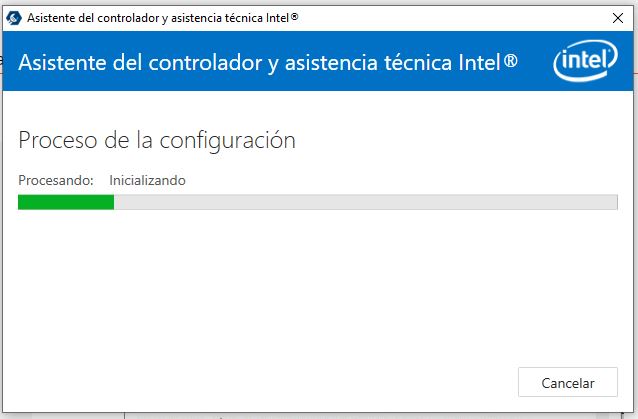Image resolution: width=638 pixels, height=419 pixels.
Task: Click the gray unfilled part of progress bar
Action: point(365,202)
